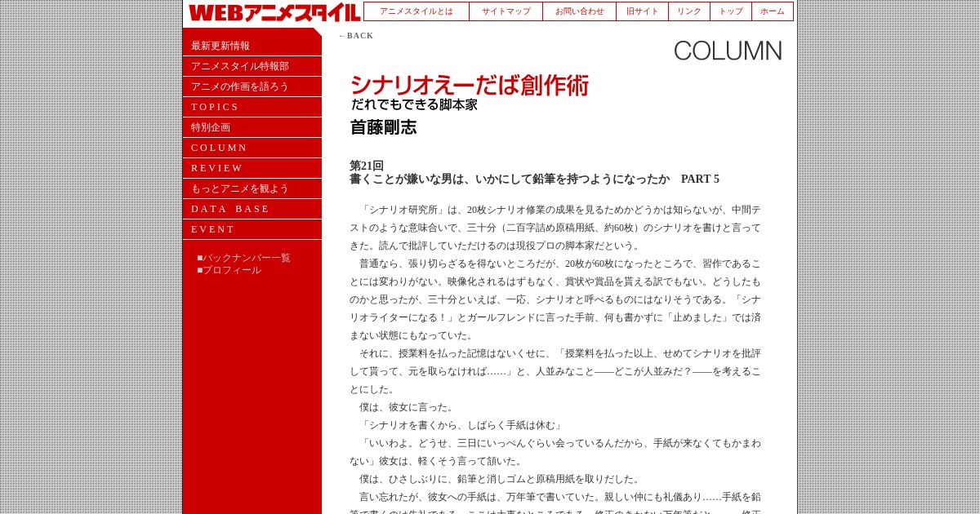
Task: Click the WEBアニメスタイル site logo
Action: click(274, 12)
